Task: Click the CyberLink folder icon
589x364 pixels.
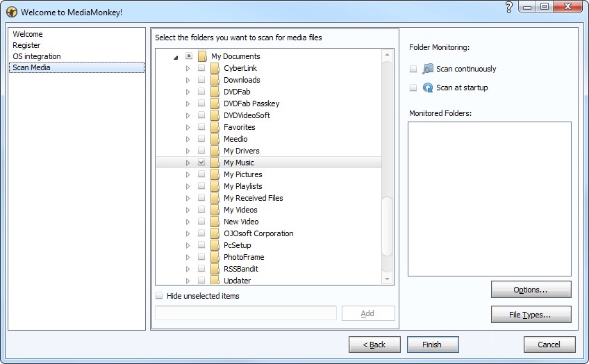Action: tap(215, 68)
